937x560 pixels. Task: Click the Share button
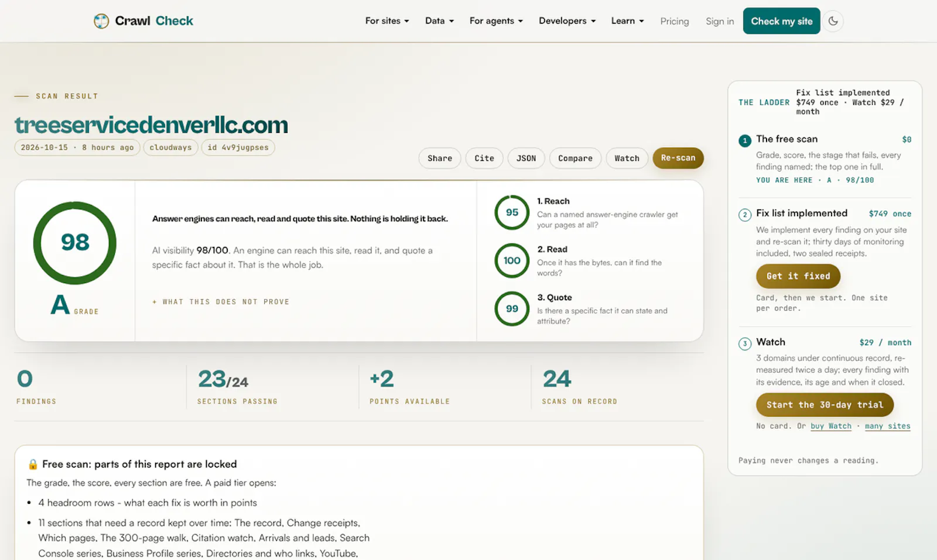[x=440, y=158]
